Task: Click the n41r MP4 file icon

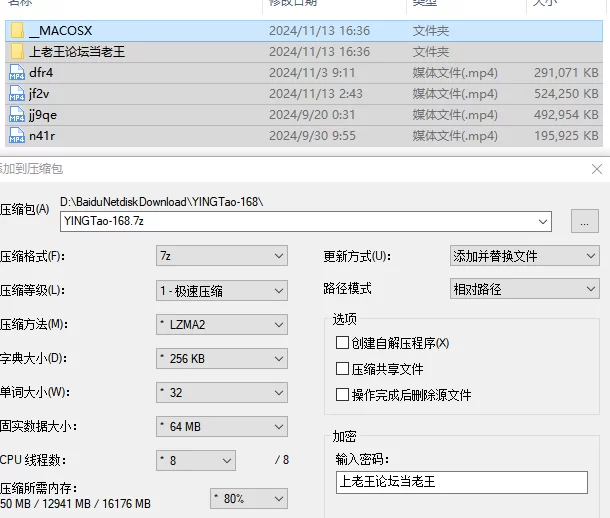Action: coord(17,136)
